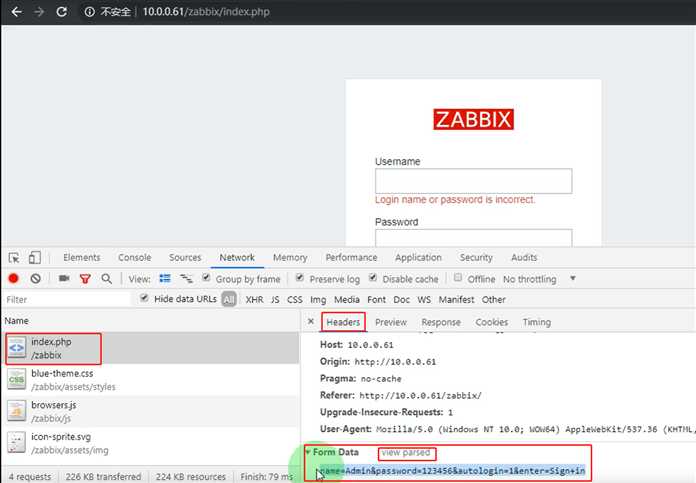Viewport: 696px width, 483px height.
Task: Filter requests by Other
Action: tap(494, 300)
